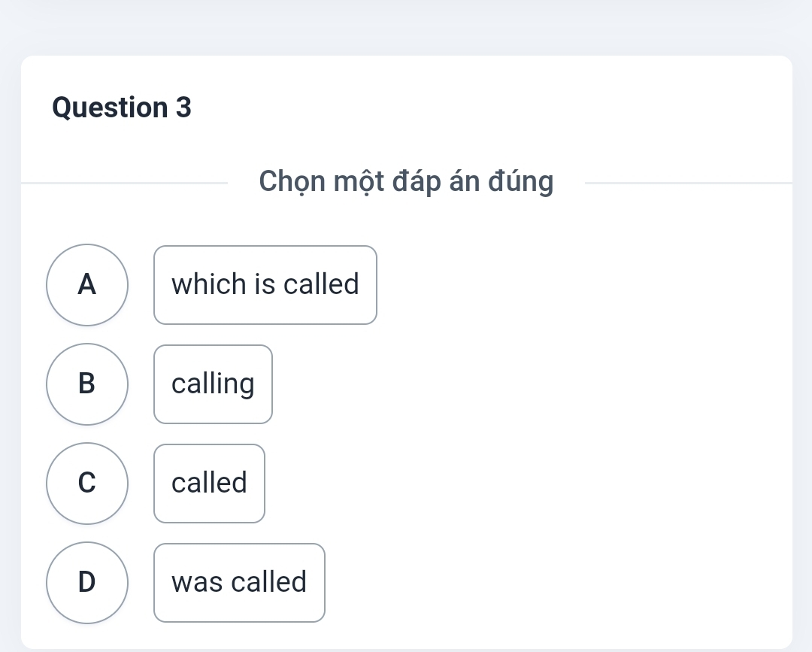812x652 pixels.
Task: Tap the letter A beside 'which is called'
Action: coord(87,285)
